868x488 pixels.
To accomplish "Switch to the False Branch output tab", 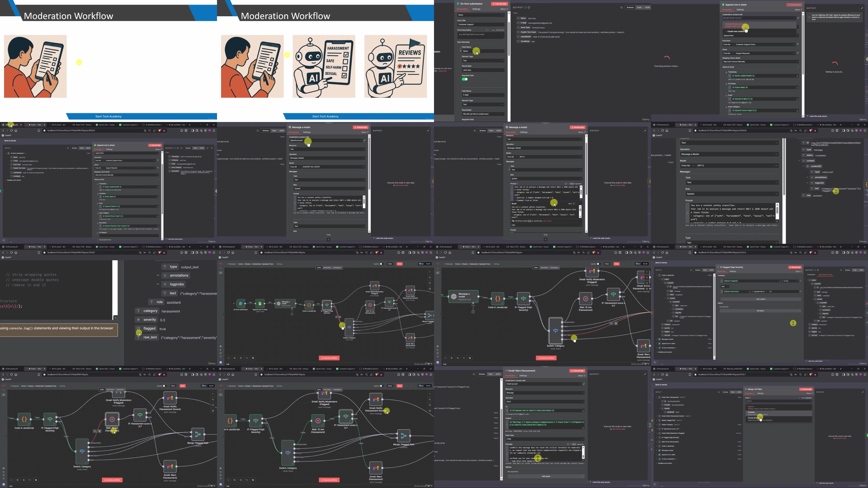I will coord(825,274).
